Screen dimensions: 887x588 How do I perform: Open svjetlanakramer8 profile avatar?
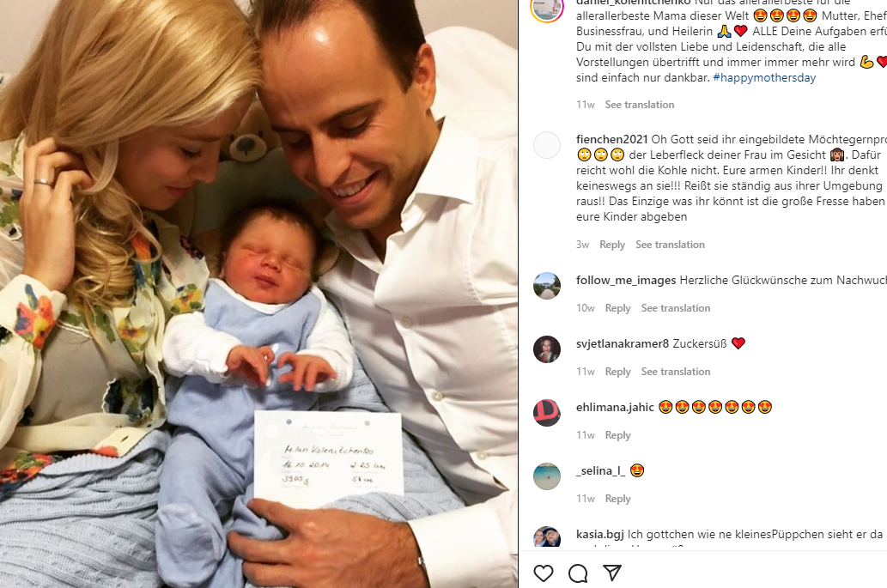(x=547, y=349)
